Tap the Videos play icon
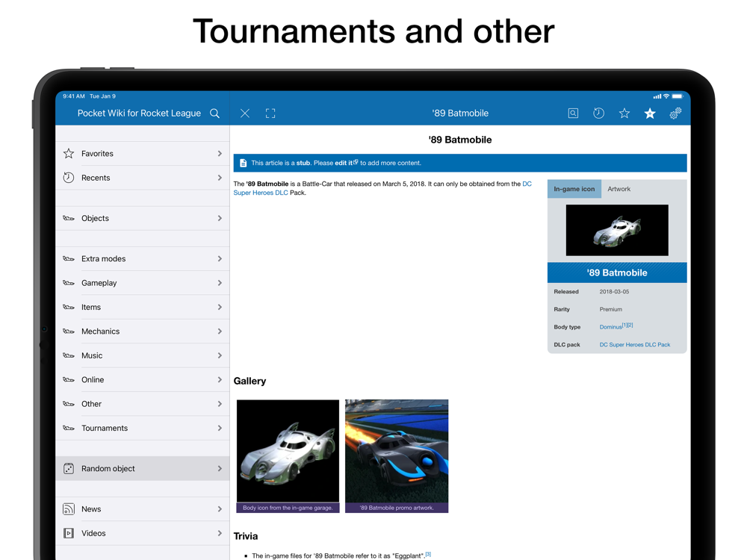This screenshot has width=747, height=560. (69, 533)
